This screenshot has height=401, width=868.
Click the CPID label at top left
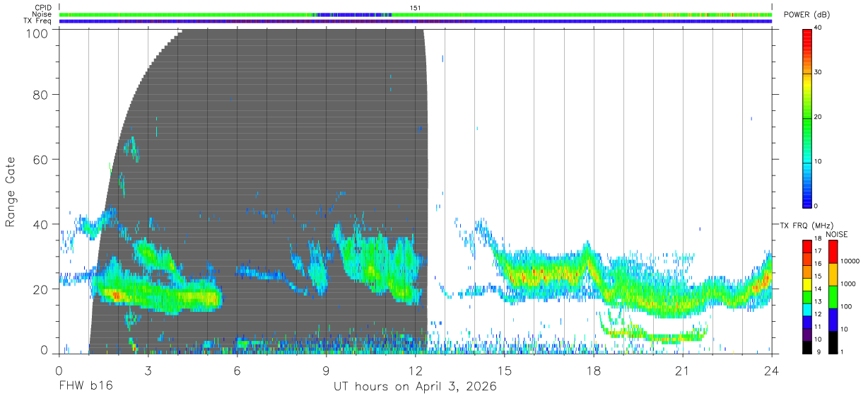coord(43,8)
